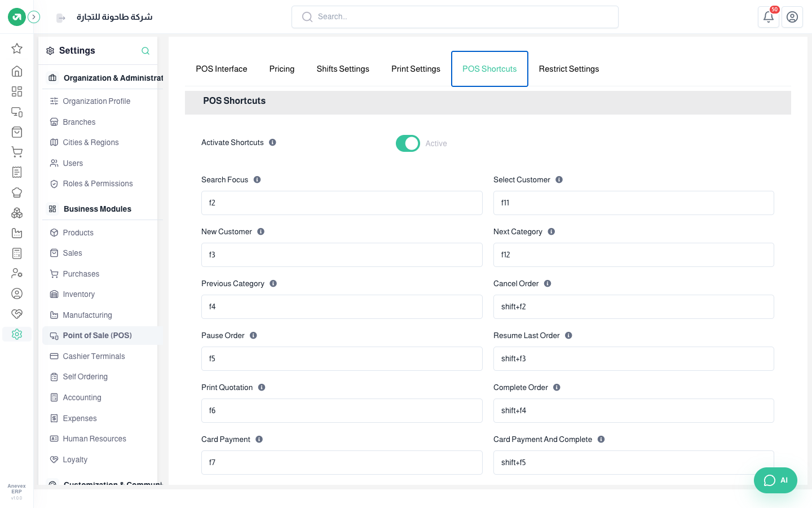The width and height of the screenshot is (812, 508).
Task: Click the info icon beside Cancel Order
Action: (x=548, y=283)
